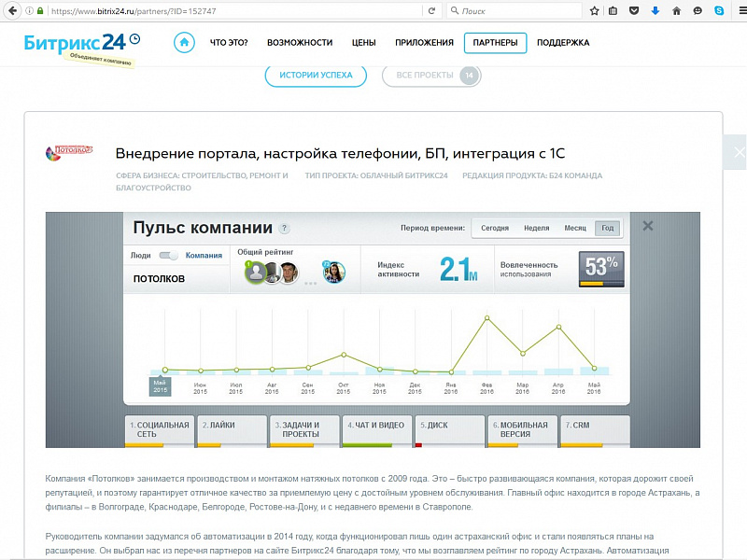Click the Фев 2016 peak chart point

[486, 317]
